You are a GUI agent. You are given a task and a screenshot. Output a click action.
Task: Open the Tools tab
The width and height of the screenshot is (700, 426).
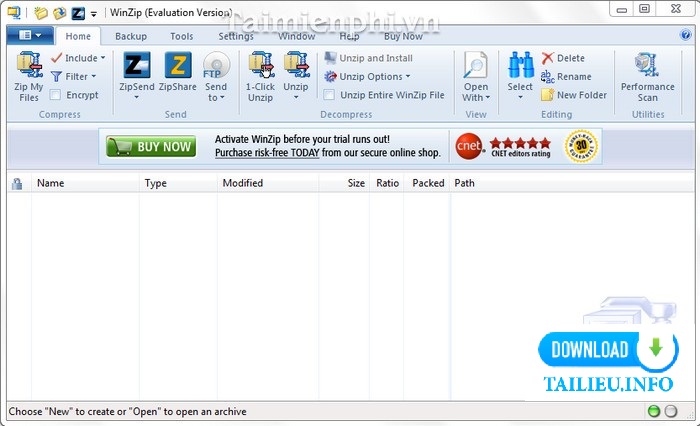tap(182, 36)
